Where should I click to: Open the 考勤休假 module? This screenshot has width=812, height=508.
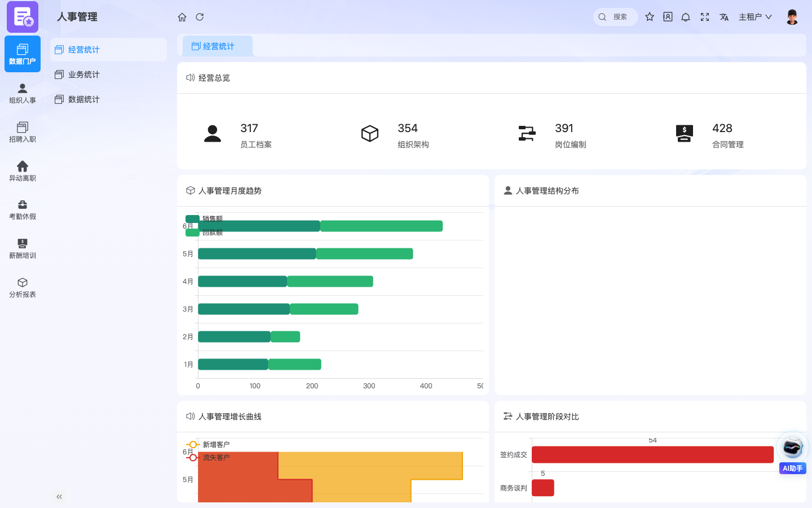coord(23,209)
